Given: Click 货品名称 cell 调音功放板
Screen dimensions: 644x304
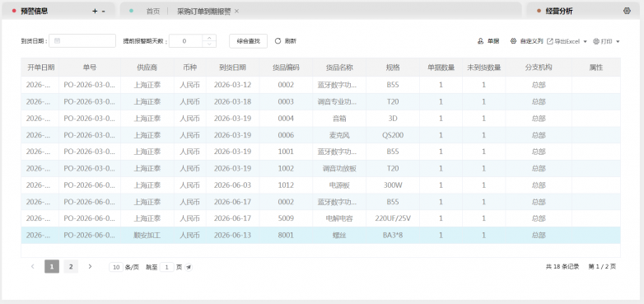Looking at the screenshot, I should (339, 168).
